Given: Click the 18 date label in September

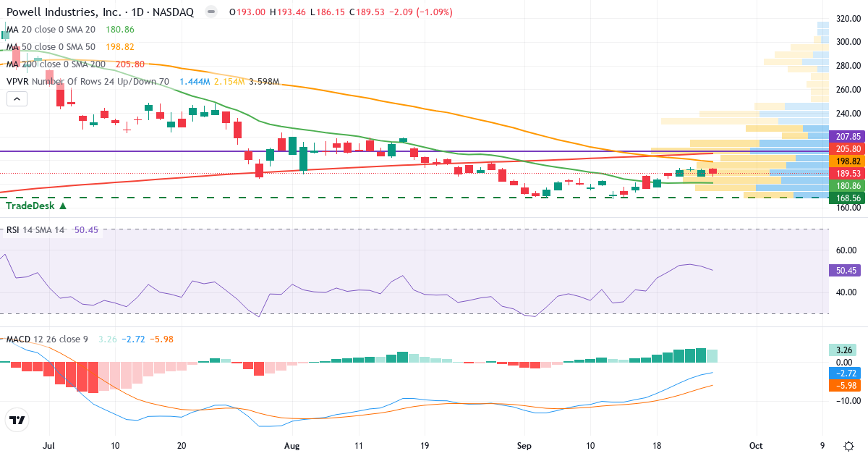Looking at the screenshot, I should 656,446.
